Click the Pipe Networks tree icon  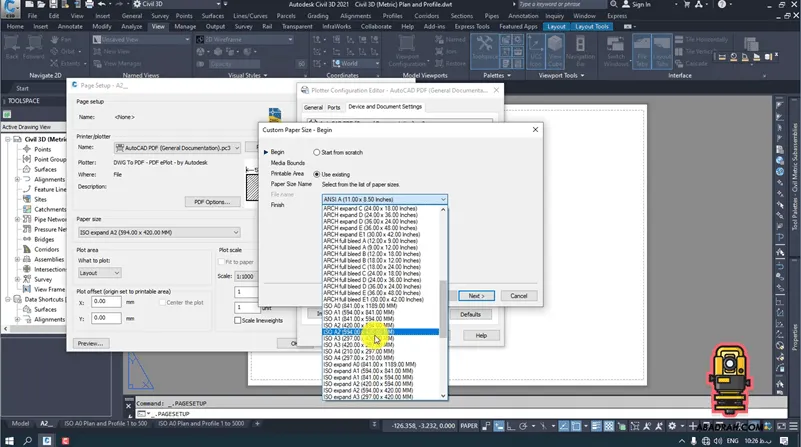coord(27,218)
